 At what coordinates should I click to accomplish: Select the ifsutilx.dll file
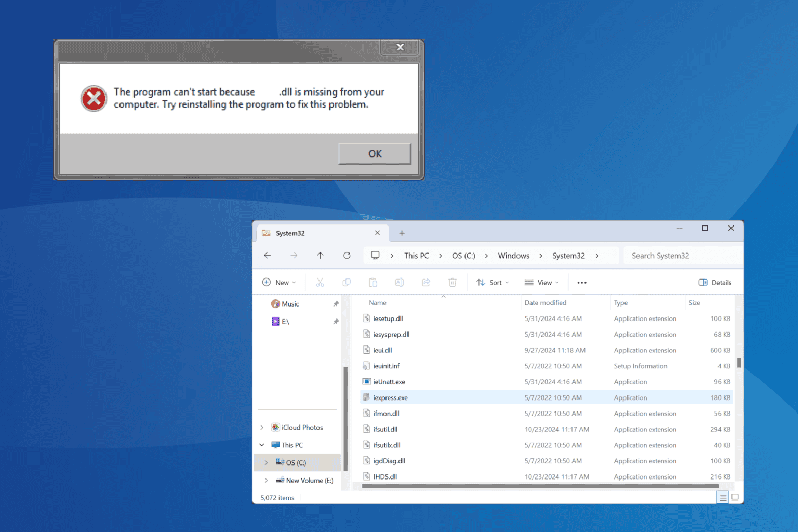(x=547, y=445)
